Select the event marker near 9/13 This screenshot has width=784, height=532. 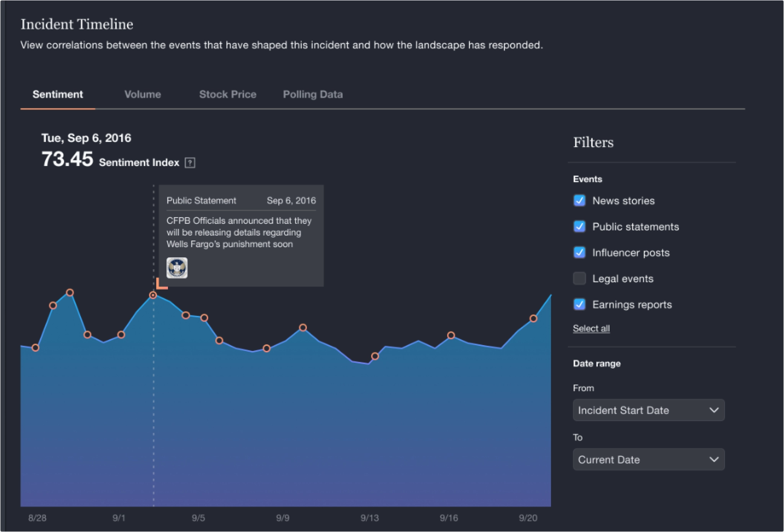375,356
